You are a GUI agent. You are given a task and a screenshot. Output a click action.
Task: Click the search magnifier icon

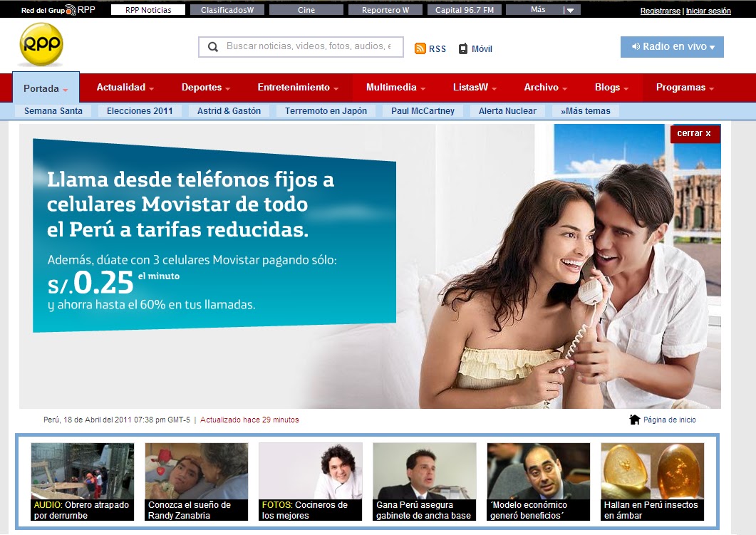click(x=212, y=47)
